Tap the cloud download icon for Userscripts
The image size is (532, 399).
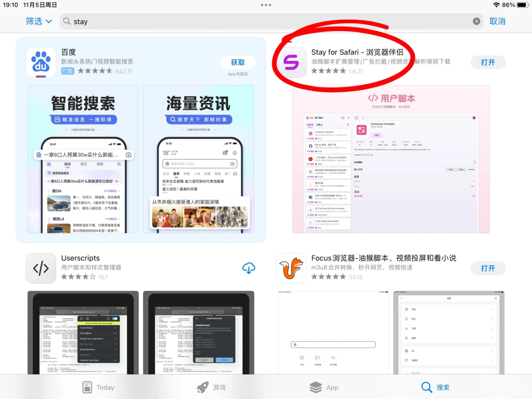(x=249, y=268)
